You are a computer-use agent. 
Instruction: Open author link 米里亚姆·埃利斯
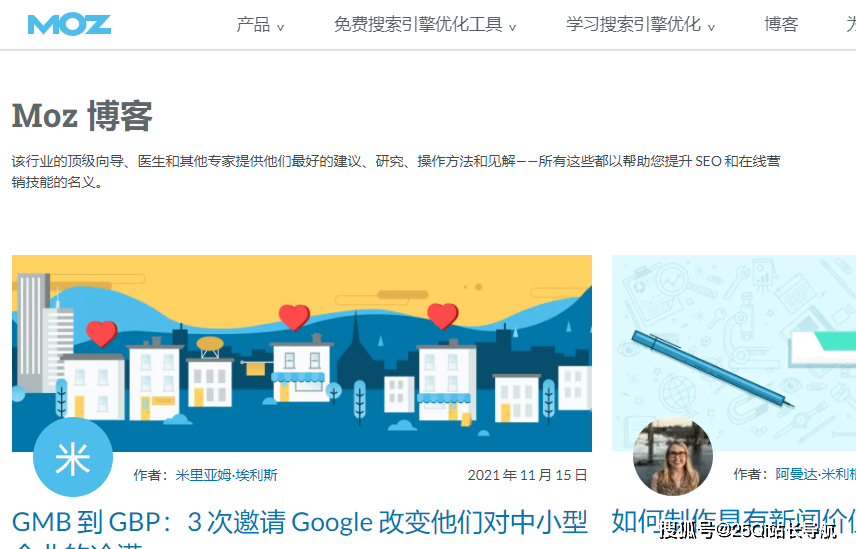pos(227,475)
